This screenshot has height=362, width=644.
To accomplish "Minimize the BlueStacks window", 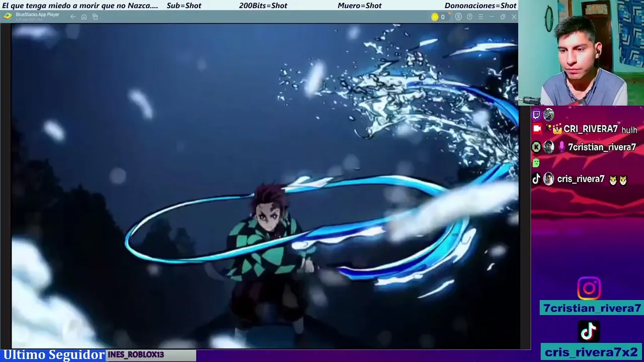I will tap(492, 17).
